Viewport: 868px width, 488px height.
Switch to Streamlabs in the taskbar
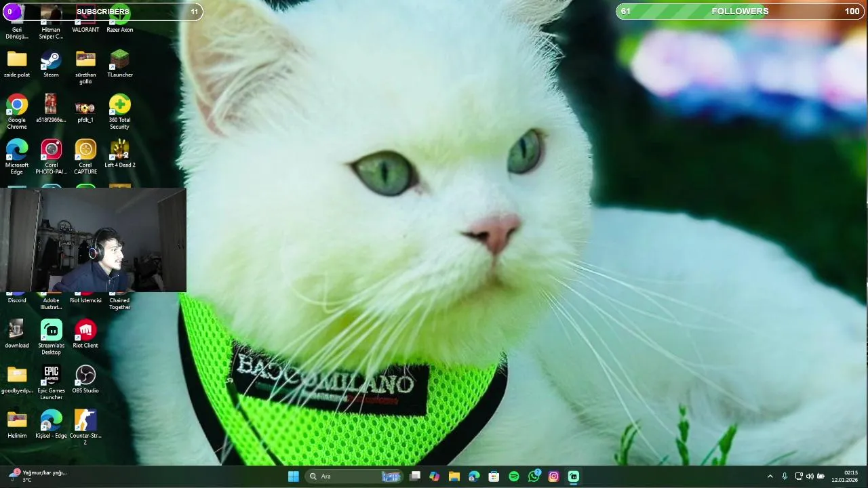point(574,476)
